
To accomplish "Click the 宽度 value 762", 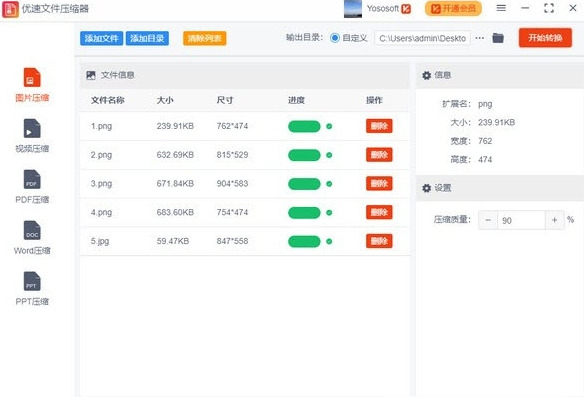I will (485, 141).
